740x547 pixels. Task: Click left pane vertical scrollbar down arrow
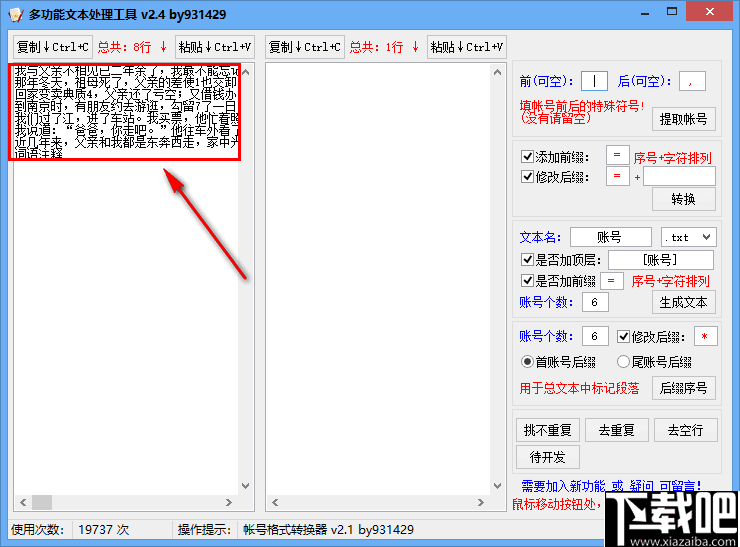pos(246,486)
